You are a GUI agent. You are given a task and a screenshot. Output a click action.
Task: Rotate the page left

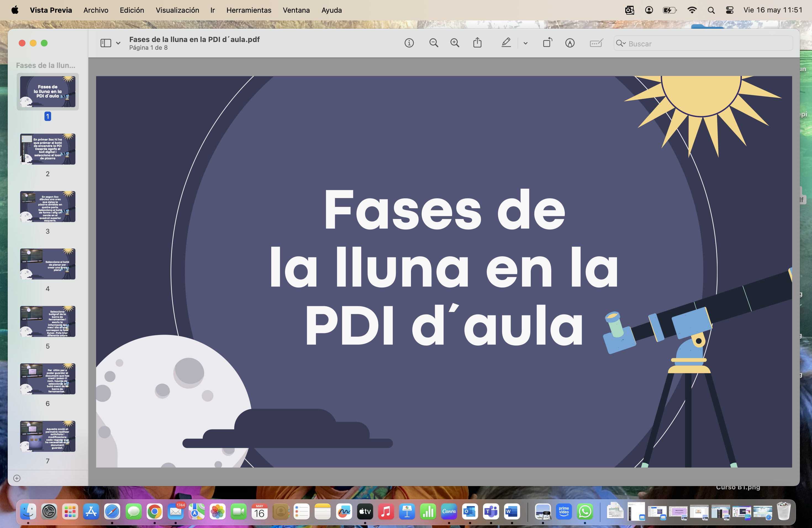548,43
